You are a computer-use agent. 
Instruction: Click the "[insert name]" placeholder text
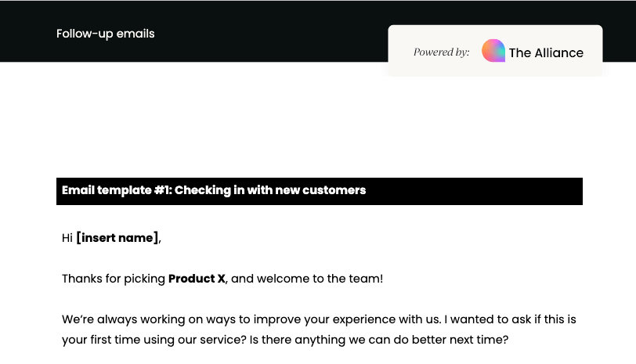pyautogui.click(x=117, y=238)
